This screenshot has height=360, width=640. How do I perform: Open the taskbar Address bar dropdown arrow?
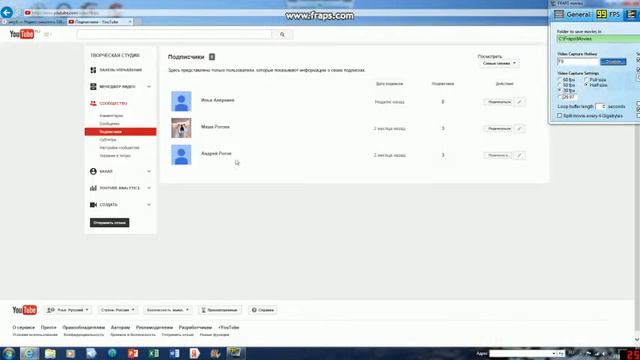click(553, 353)
